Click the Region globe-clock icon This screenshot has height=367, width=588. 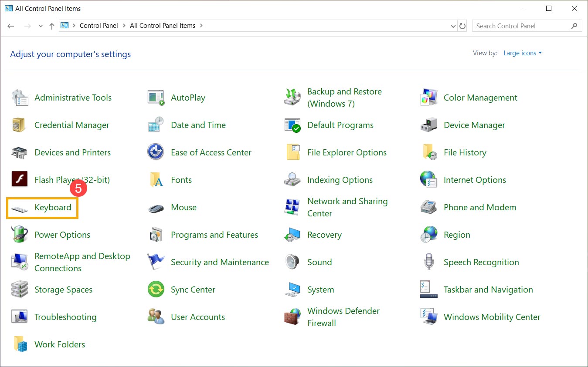pyautogui.click(x=429, y=235)
